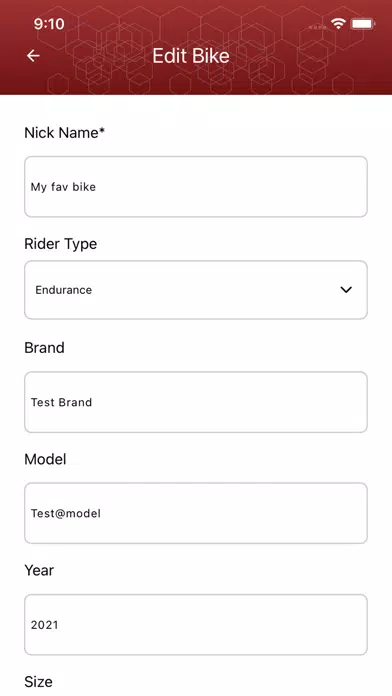Viewport: 392px width, 696px height.
Task: Tap the Wi-Fi status icon
Action: pos(338,24)
